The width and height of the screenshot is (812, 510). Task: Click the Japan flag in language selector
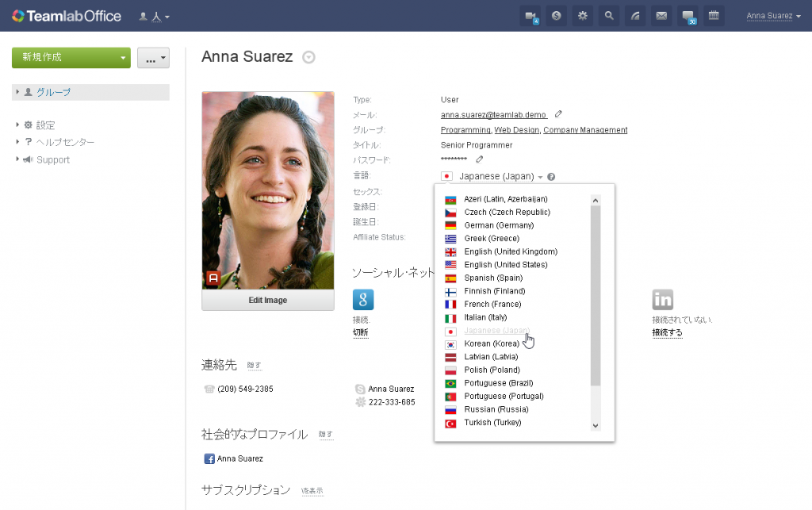(x=447, y=177)
